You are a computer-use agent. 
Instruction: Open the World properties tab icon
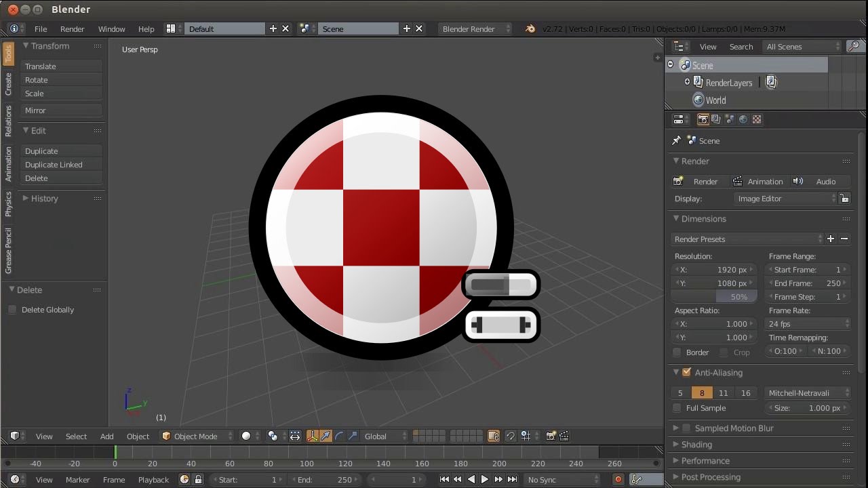[x=743, y=119]
